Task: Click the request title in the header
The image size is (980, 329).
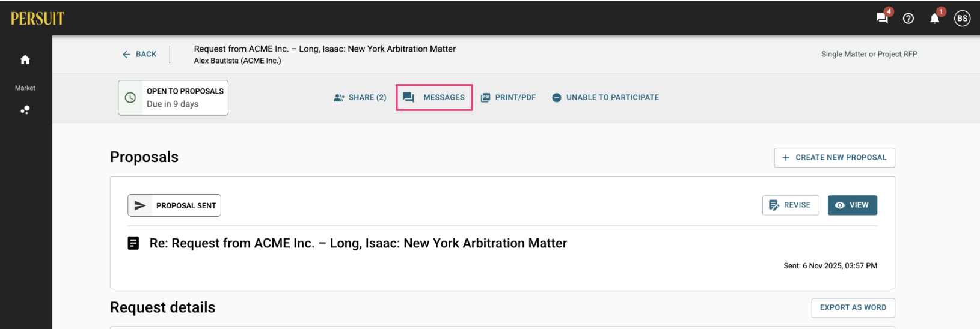Action: coord(325,49)
